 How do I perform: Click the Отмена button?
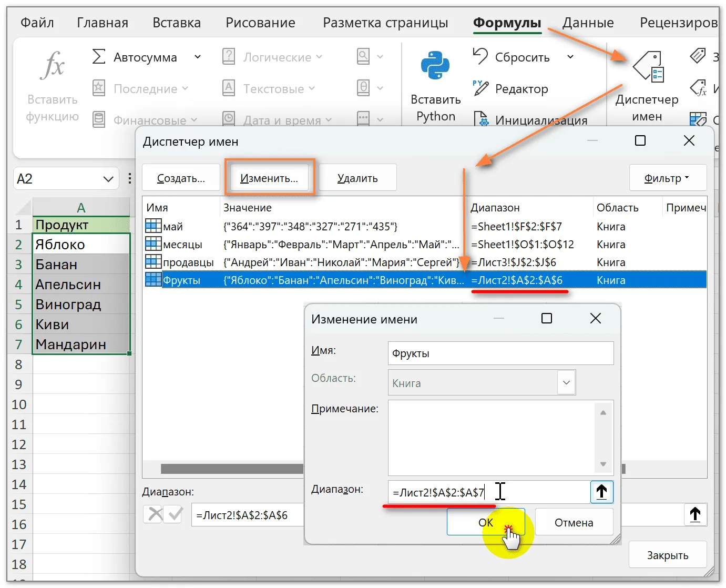click(x=574, y=522)
